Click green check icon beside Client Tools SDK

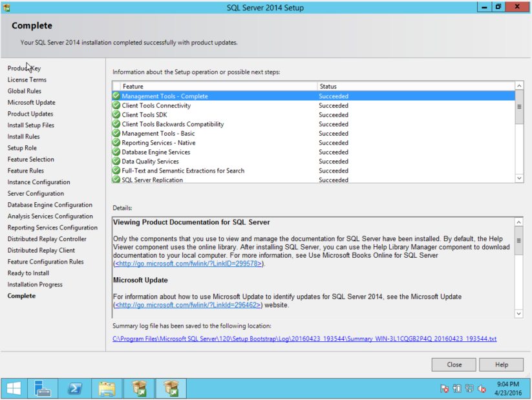[116, 114]
